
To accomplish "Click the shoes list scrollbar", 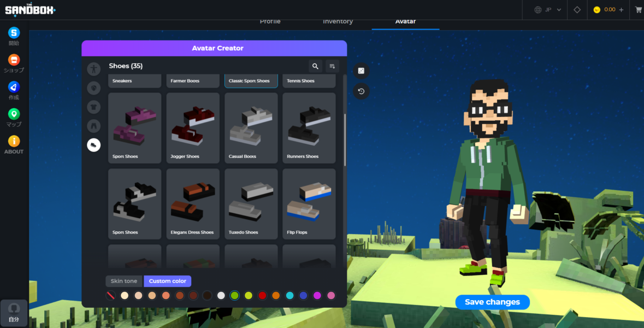I will (x=345, y=140).
